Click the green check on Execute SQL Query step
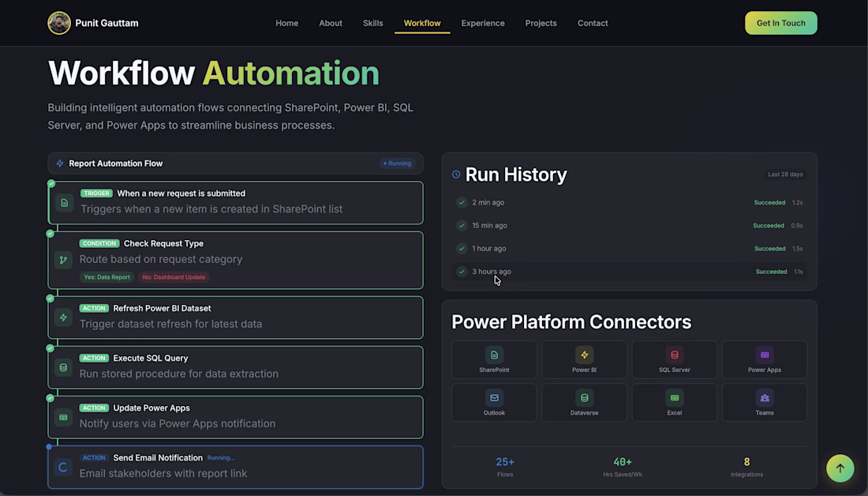 point(50,348)
